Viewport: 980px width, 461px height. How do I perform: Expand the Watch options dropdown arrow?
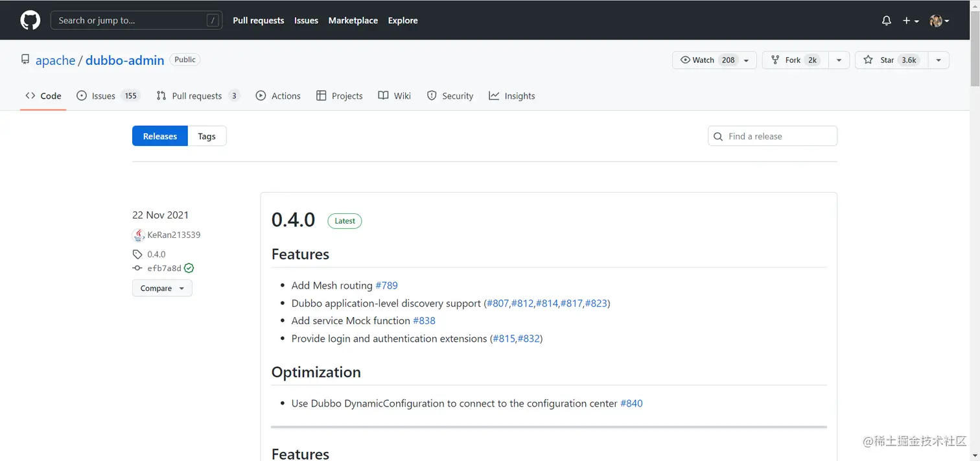coord(747,60)
